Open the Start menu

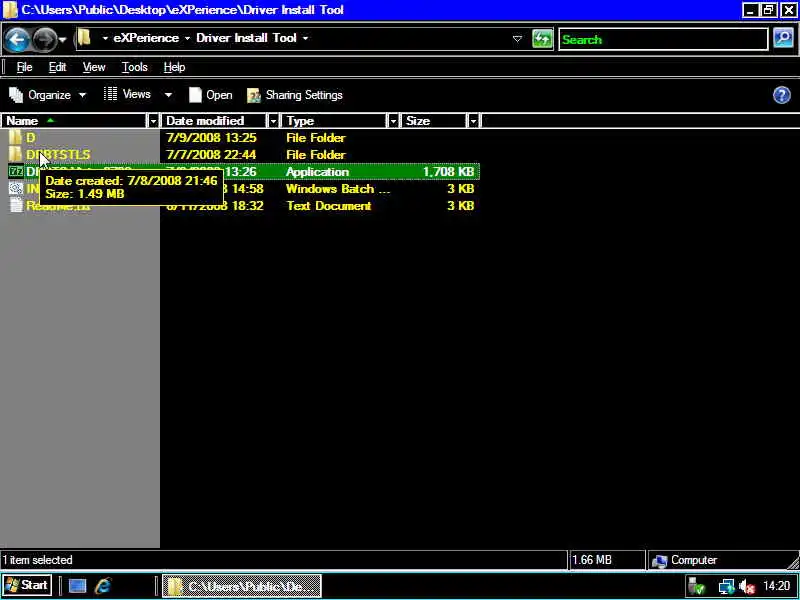(x=27, y=585)
